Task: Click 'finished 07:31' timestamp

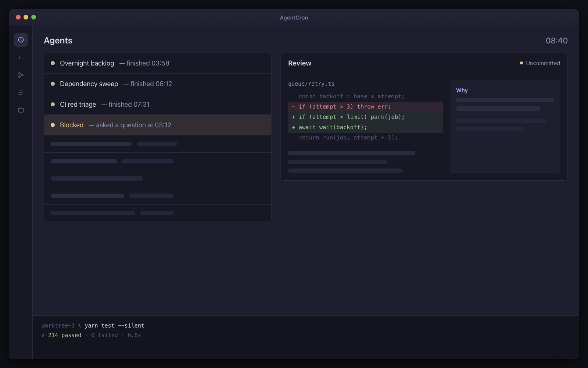Action: click(129, 105)
